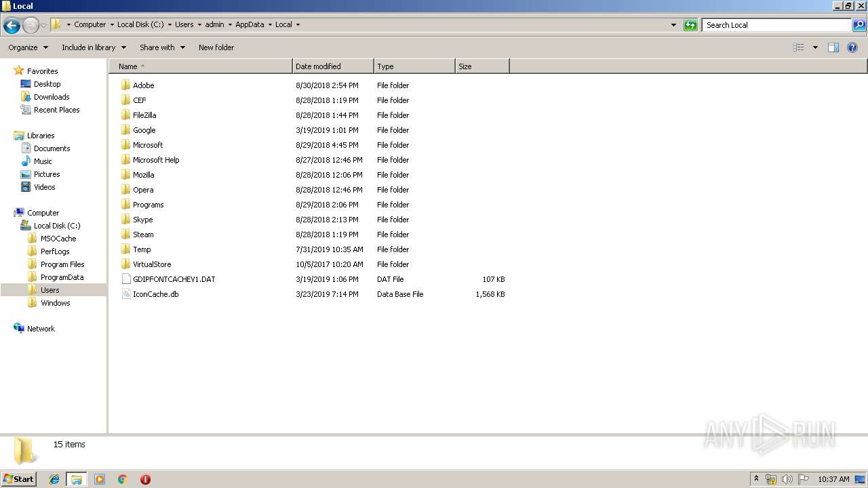
Task: Expand the AppData breadcrumb arrow
Action: pos(270,24)
